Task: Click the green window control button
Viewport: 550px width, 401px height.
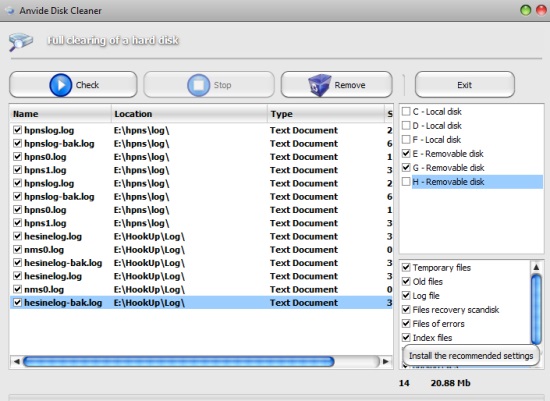Action: (x=525, y=10)
